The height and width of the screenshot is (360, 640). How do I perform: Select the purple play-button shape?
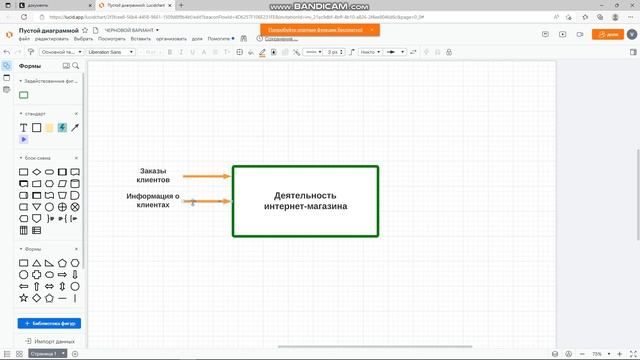coord(24,140)
